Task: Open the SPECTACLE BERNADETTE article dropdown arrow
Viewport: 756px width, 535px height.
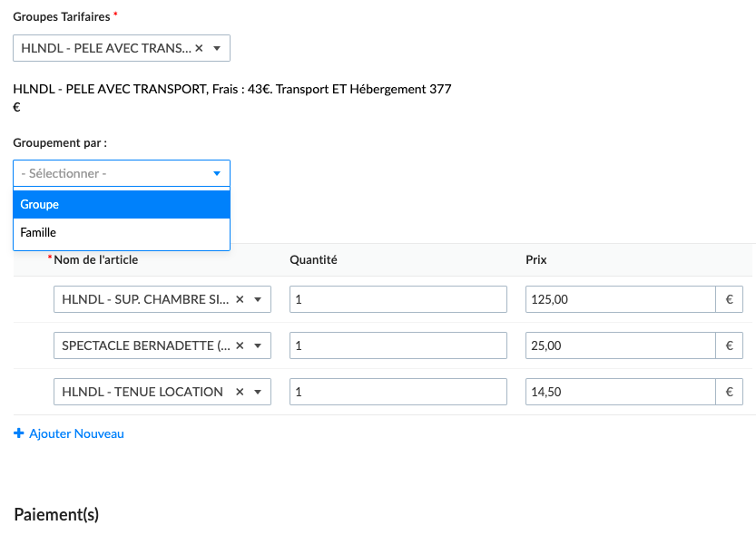Action: click(258, 345)
